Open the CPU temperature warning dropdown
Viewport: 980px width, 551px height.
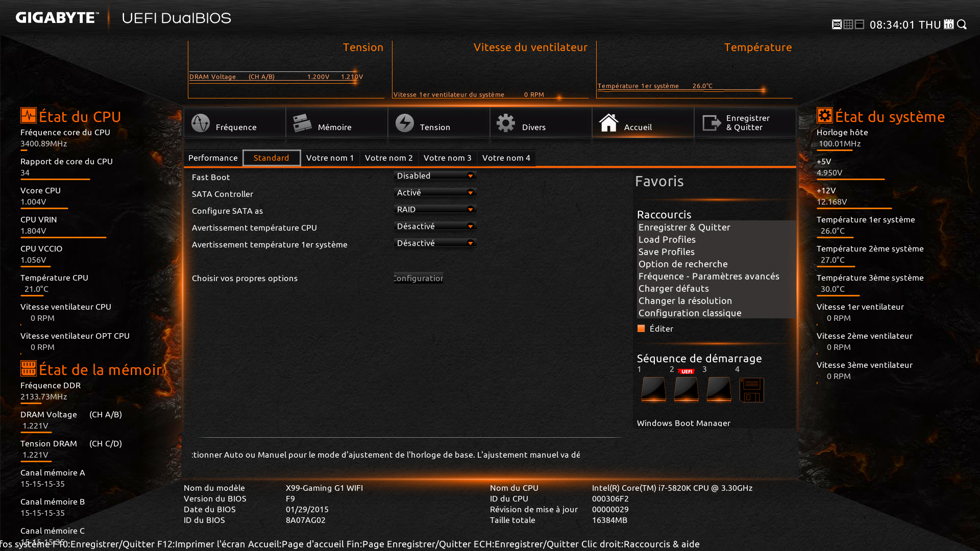click(435, 226)
